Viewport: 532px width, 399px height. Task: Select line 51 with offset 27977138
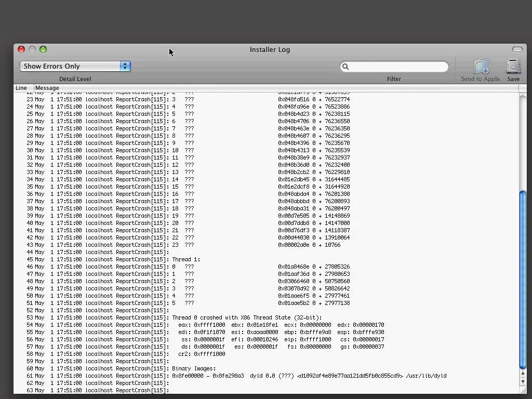pos(266,303)
